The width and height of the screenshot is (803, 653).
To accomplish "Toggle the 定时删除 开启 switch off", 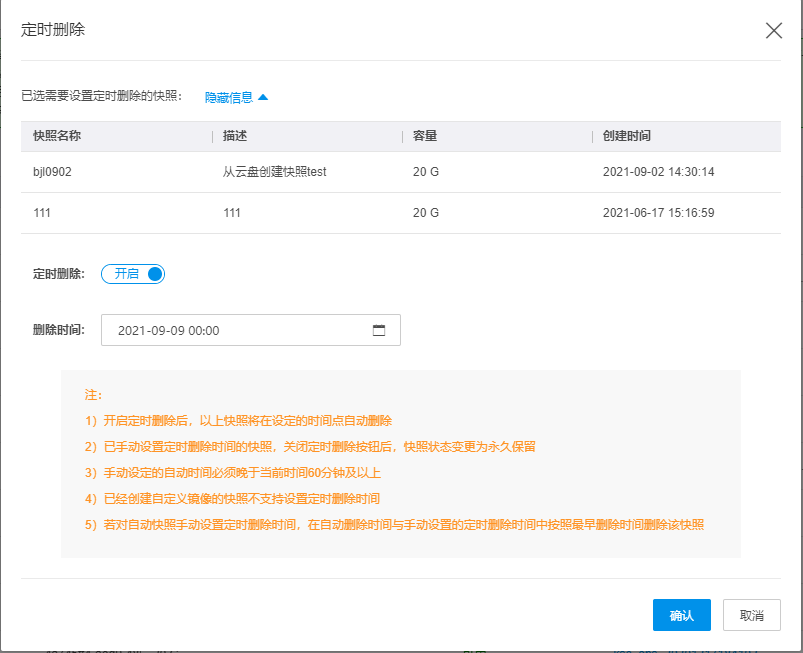I will tap(133, 274).
